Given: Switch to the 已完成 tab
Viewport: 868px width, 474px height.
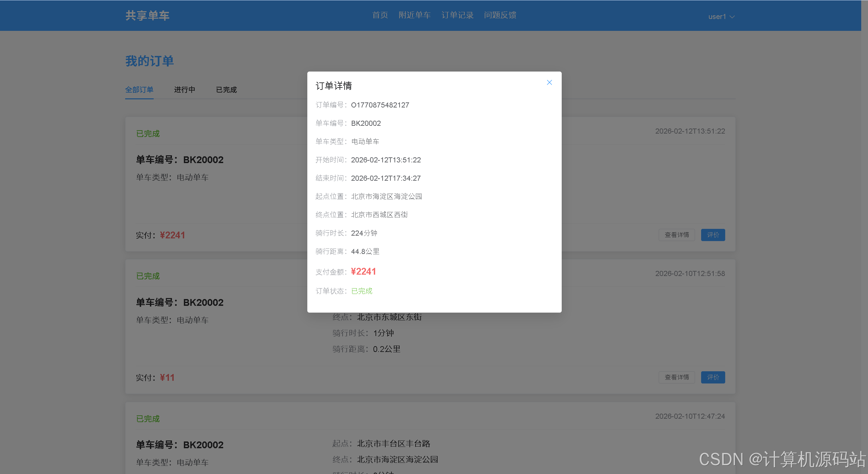Looking at the screenshot, I should 226,90.
